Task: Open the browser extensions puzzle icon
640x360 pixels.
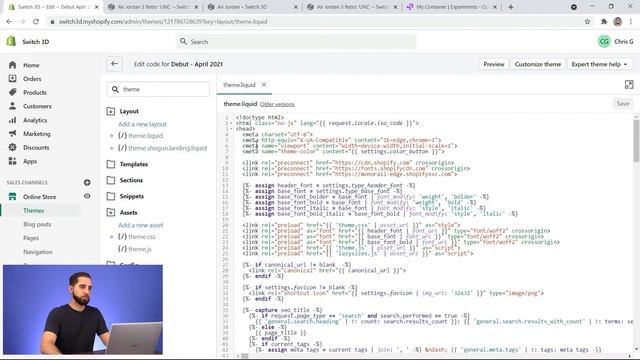Action: (604, 22)
